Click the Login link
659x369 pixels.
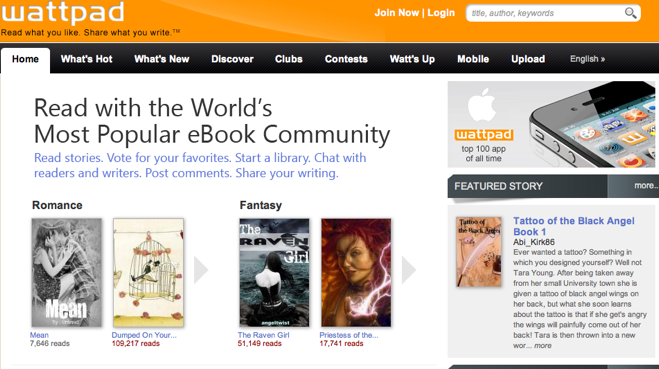point(441,13)
